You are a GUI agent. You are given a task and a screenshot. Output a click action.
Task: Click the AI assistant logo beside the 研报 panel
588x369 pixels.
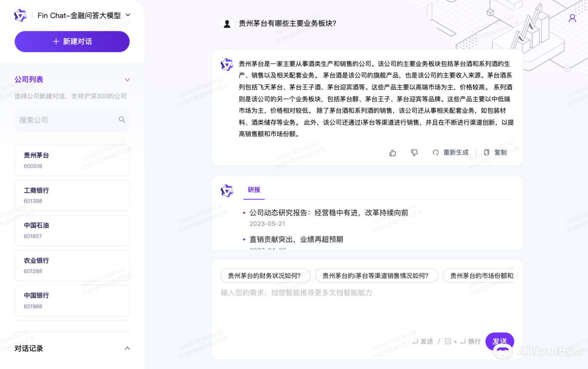227,191
